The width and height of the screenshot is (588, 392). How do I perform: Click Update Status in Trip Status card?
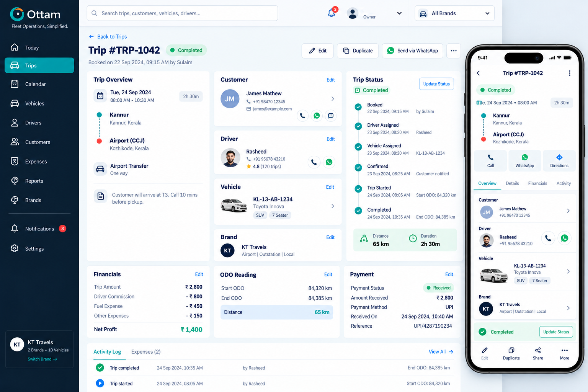coord(436,84)
